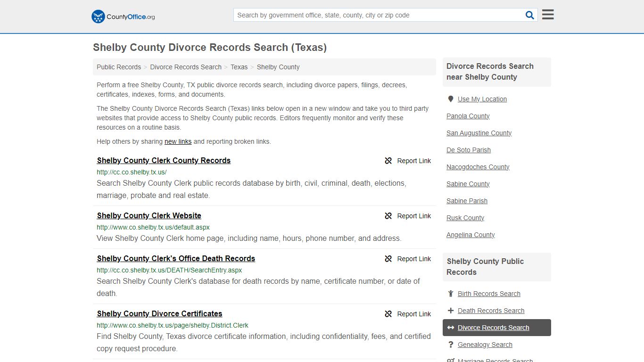Select San Augustine County

(x=479, y=133)
